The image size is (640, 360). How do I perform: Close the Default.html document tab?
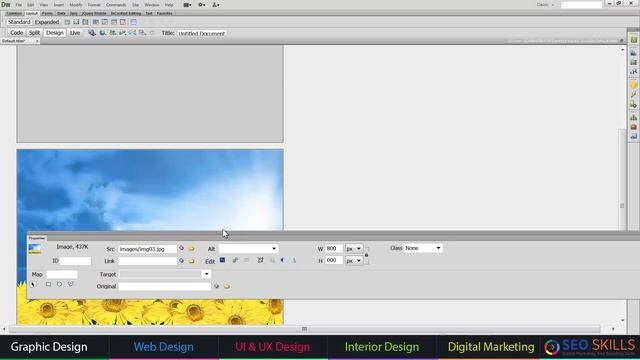37,41
